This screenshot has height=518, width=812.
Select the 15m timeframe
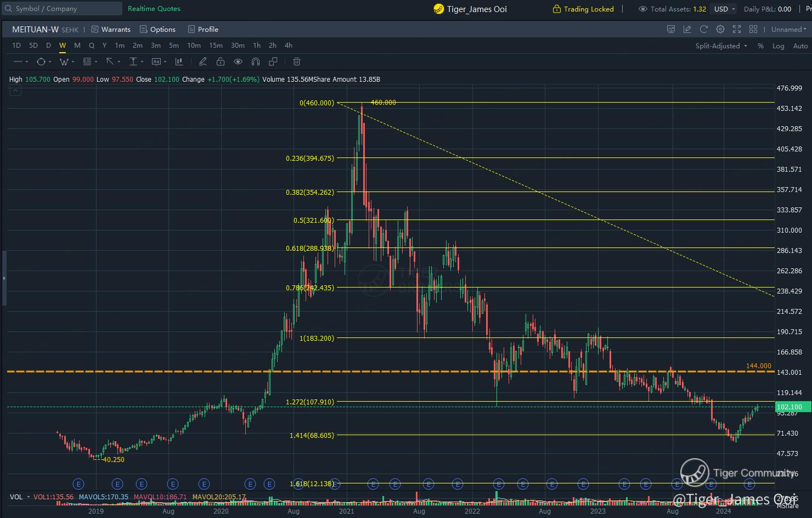click(216, 46)
